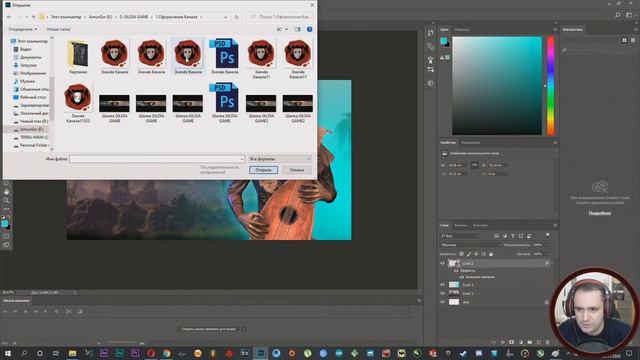Click the Открыть open button
Image resolution: width=640 pixels, height=360 pixels.
coord(263,170)
